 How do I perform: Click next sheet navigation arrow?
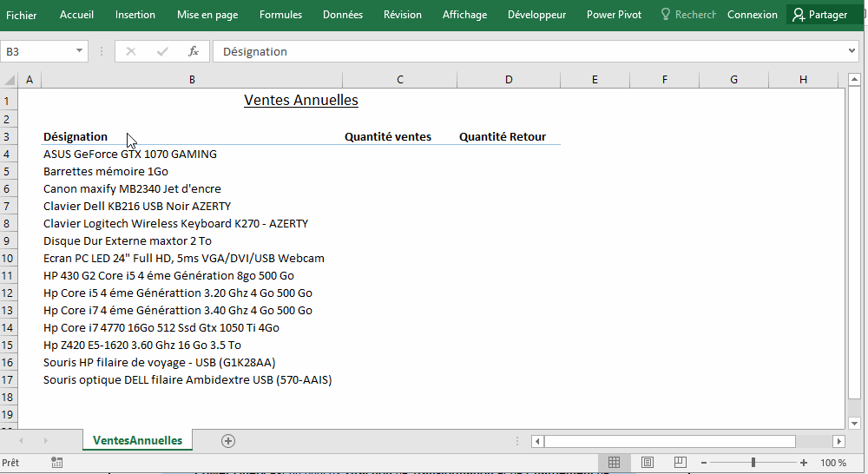tap(45, 441)
